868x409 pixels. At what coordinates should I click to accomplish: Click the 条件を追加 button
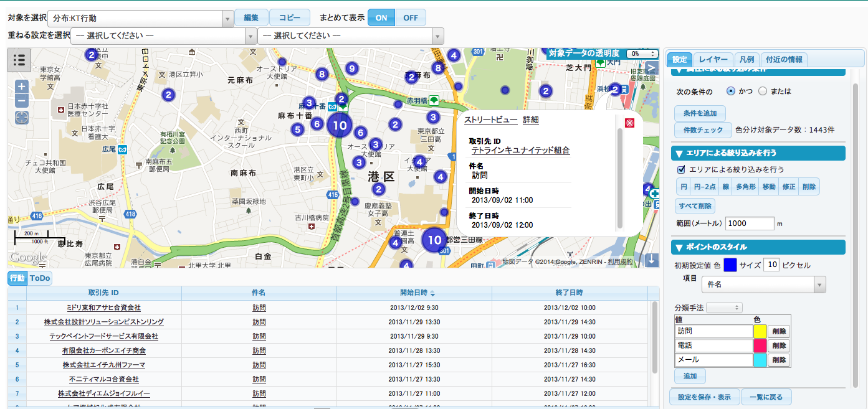click(x=700, y=114)
